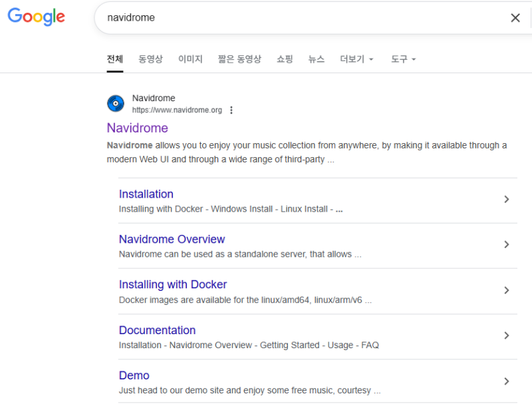
Task: Open the Google logo homepage link
Action: pyautogui.click(x=37, y=17)
